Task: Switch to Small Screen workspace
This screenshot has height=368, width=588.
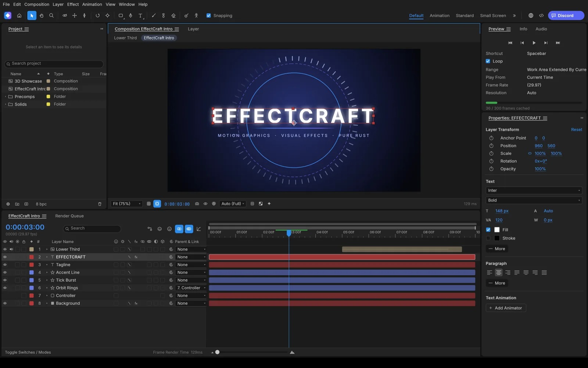Action: 493,15
